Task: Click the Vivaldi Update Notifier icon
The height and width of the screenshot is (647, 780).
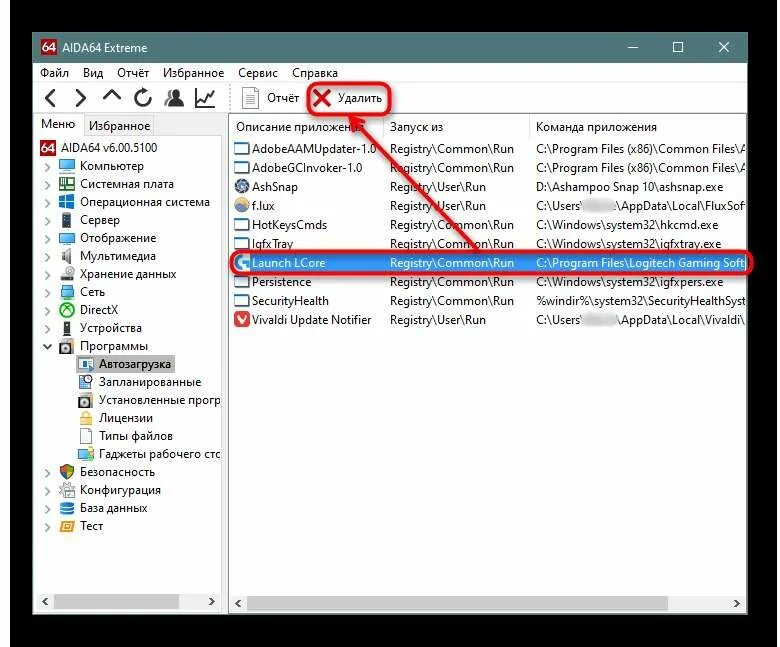Action: coord(242,320)
